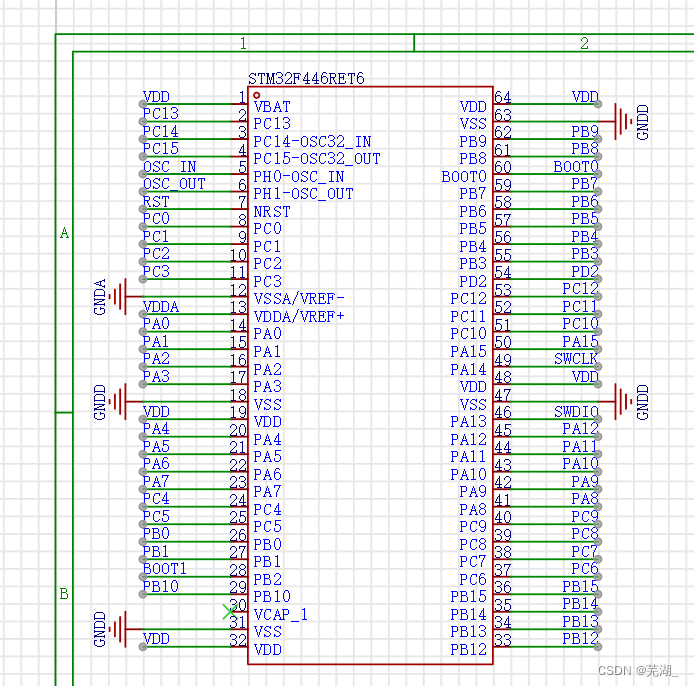Click sheet border row zone marker B
Viewport: 694px width, 686px height.
pyautogui.click(x=64, y=594)
